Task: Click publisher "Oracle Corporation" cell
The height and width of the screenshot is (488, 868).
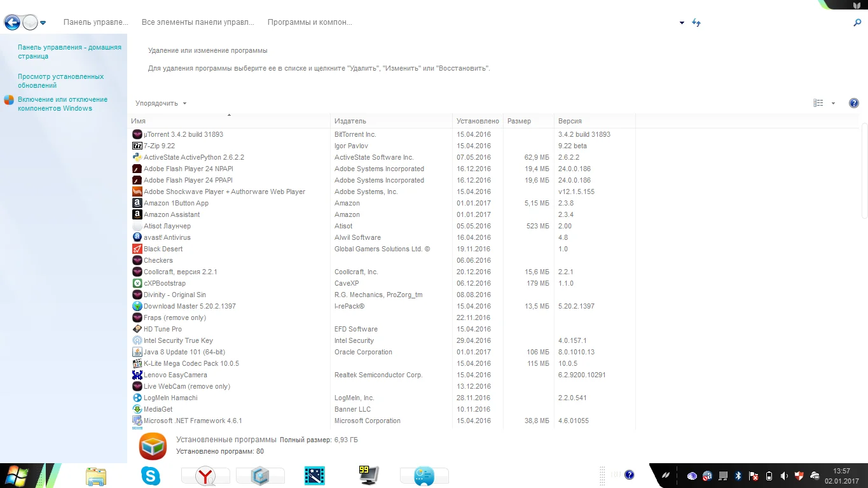Action: pyautogui.click(x=363, y=352)
